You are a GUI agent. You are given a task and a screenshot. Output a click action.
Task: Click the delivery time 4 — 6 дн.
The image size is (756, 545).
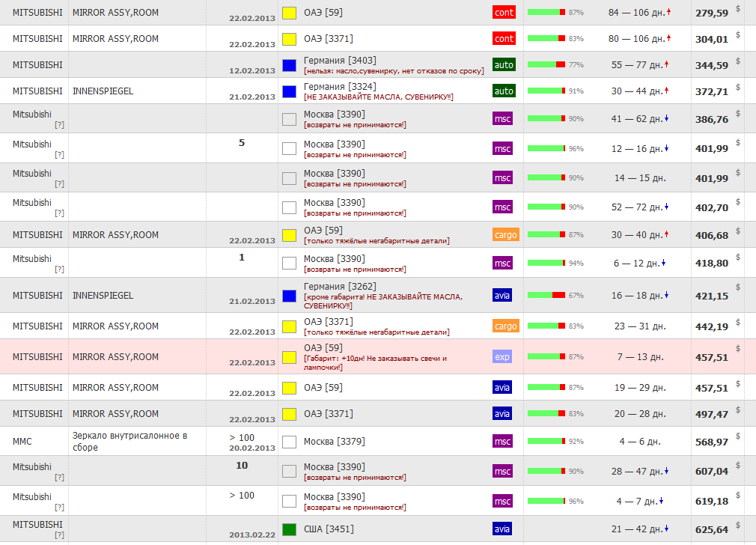(x=640, y=441)
